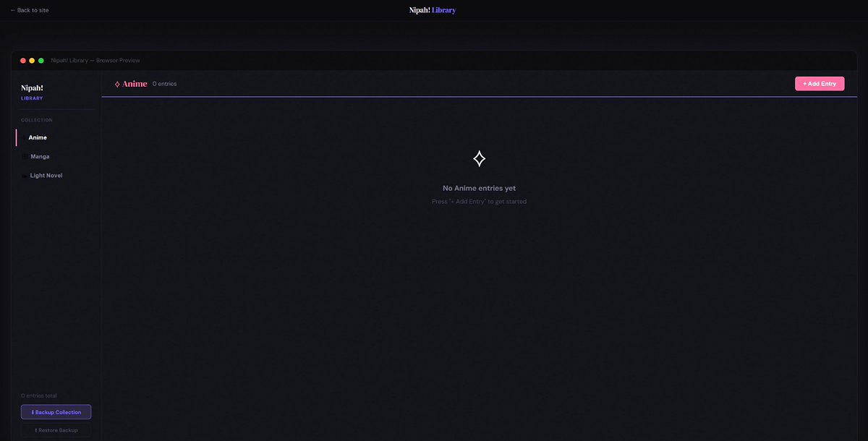Image resolution: width=868 pixels, height=441 pixels.
Task: Click the grid icon next to Manga
Action: tap(25, 156)
